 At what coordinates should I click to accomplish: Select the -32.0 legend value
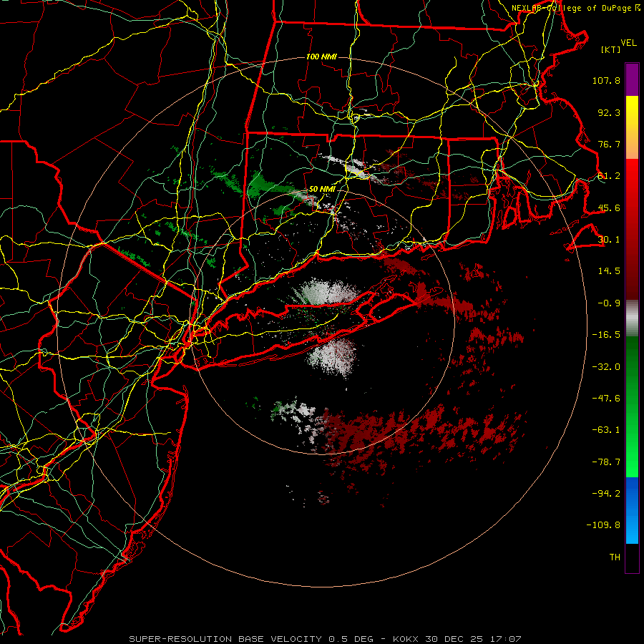pos(606,367)
